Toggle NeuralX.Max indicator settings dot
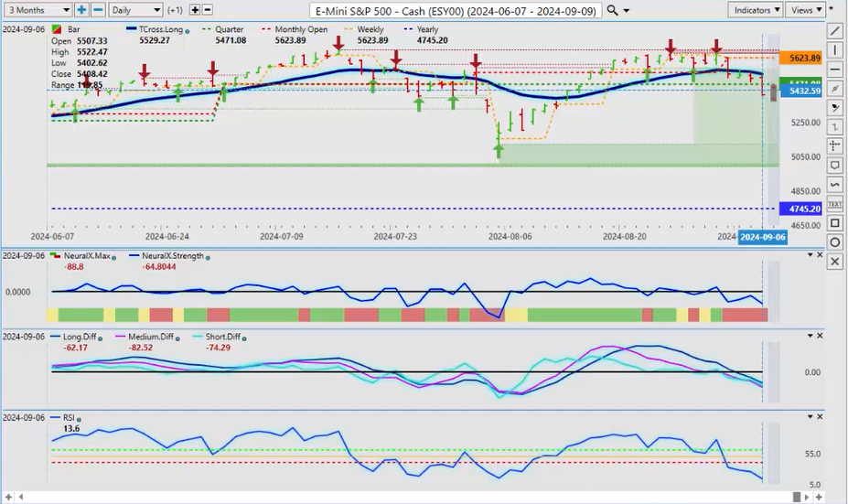848x504 pixels. (x=113, y=258)
